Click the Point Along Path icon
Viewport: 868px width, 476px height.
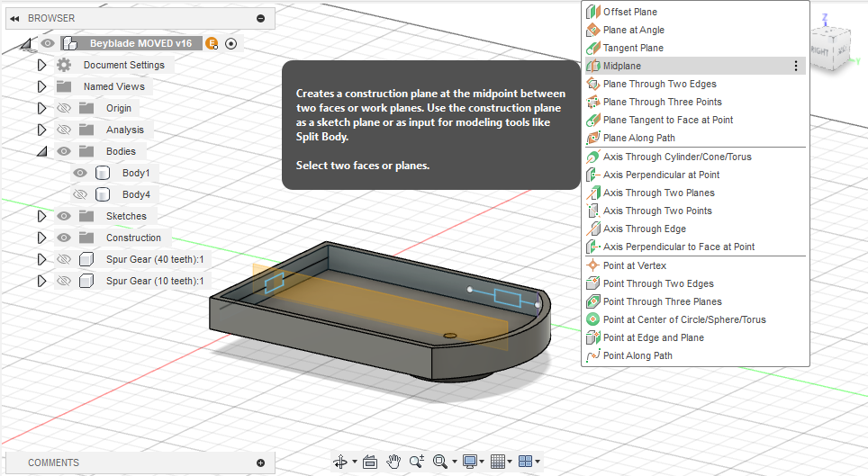[x=592, y=355]
